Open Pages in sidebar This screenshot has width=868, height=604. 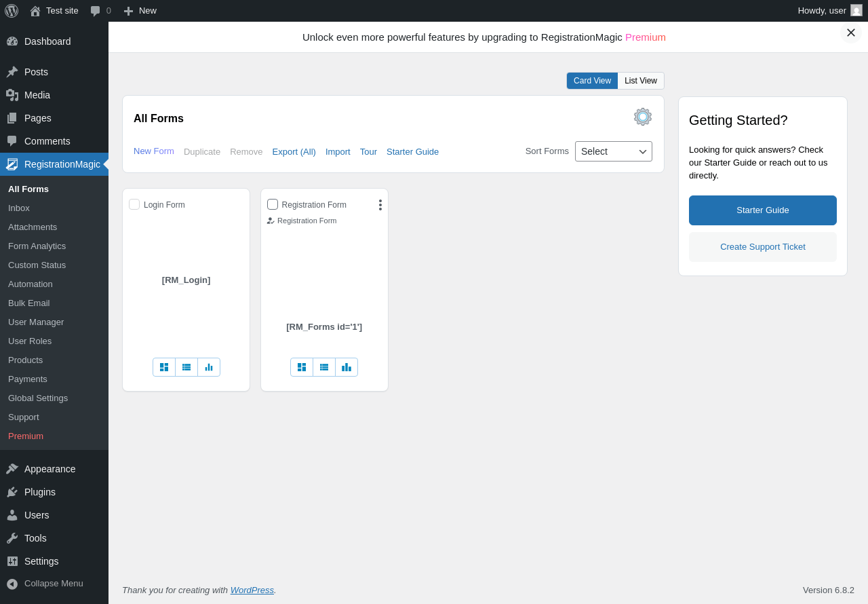pyautogui.click(x=54, y=118)
